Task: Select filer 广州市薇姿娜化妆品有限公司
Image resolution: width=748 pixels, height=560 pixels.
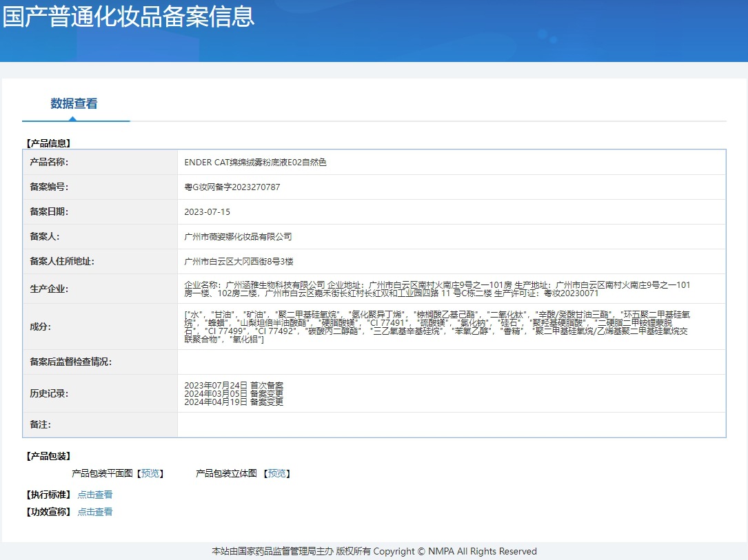Action: (x=238, y=237)
